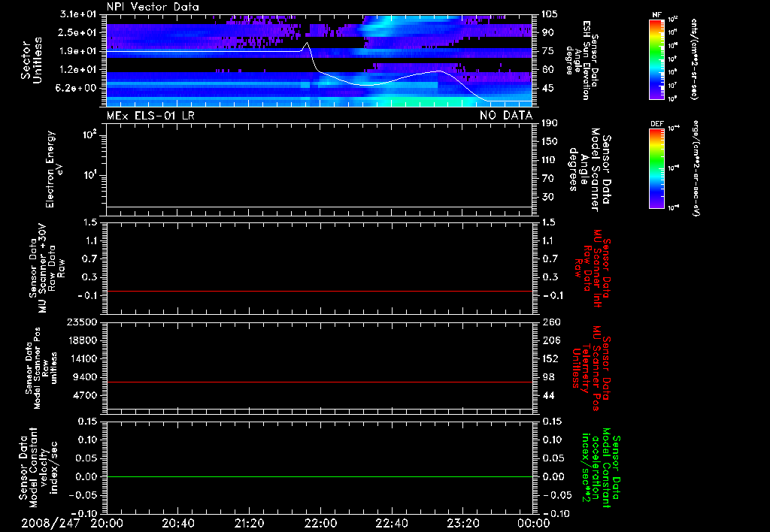Click the 22:40 time tick label
This screenshot has height=532, width=770.
[391, 524]
